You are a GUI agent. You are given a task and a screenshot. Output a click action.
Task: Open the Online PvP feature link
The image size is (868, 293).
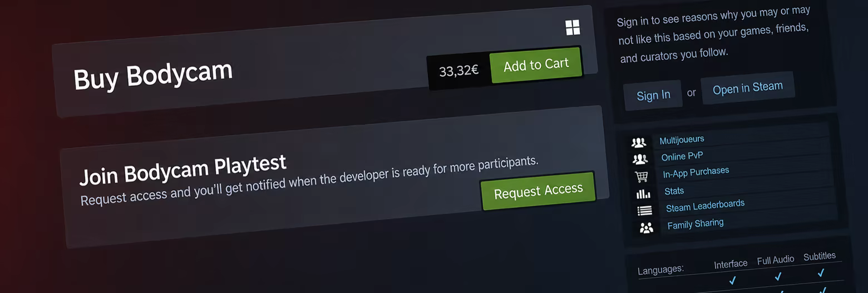pyautogui.click(x=682, y=156)
